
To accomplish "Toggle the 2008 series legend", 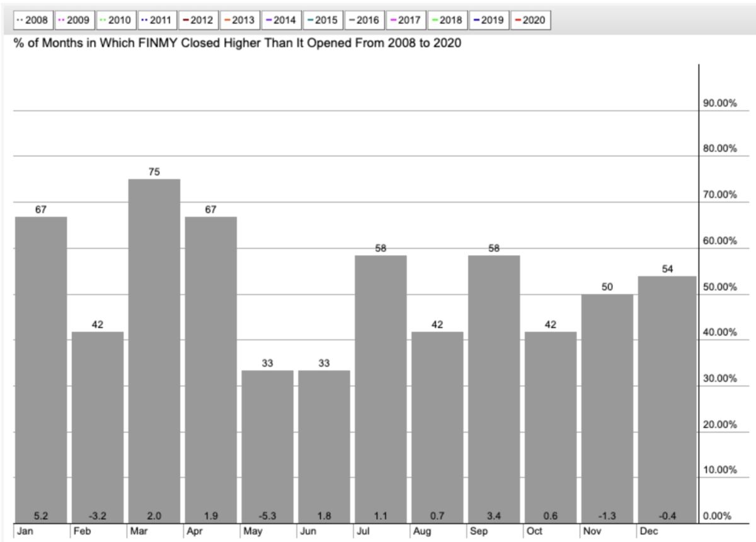I will tap(33, 20).
